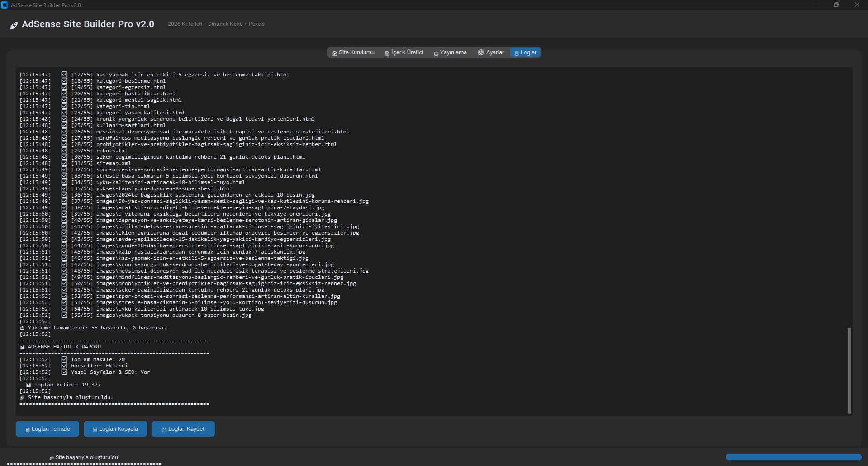
Task: Click the checkmark icon on the robots.txt log row
Action: [x=64, y=151]
